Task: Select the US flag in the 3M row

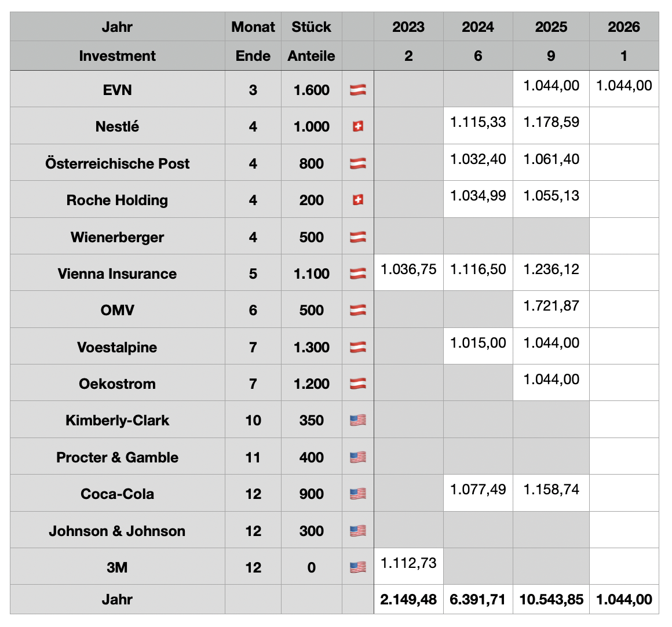Action: point(357,567)
